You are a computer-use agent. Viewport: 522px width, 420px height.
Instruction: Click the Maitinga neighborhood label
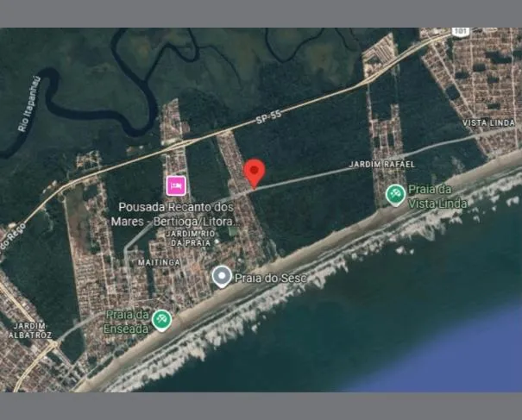click(158, 262)
